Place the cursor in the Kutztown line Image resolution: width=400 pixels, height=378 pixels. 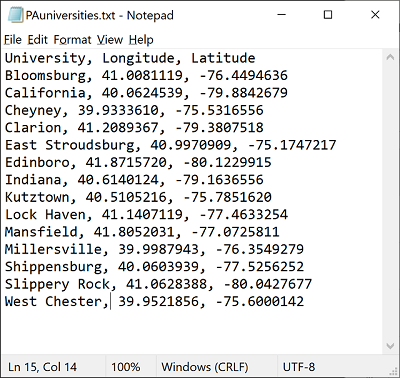point(138,197)
